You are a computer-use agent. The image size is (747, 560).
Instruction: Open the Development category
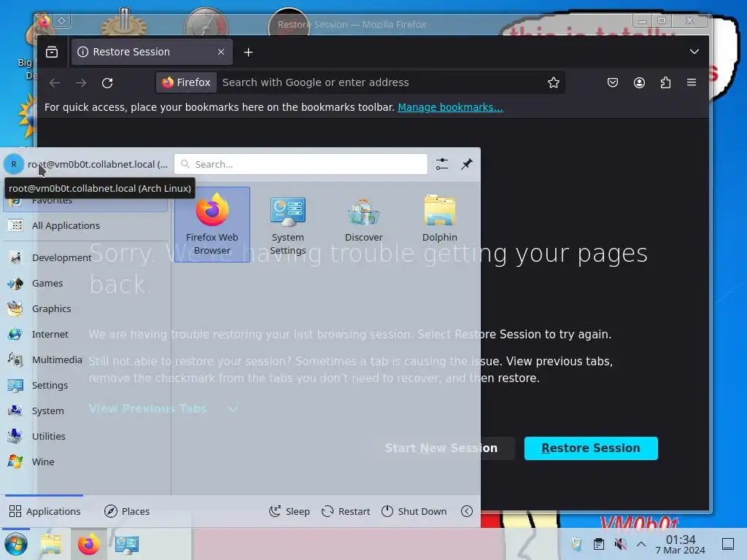(86, 257)
